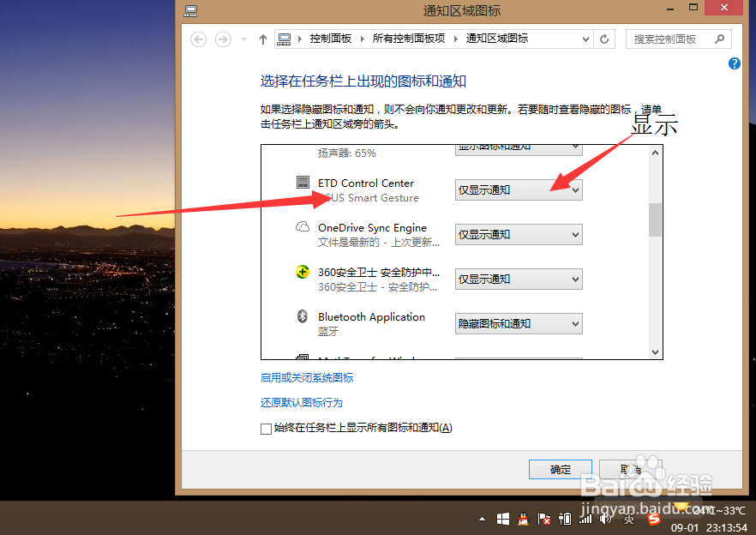
Task: Open behavior dropdown for ETD Control Center
Action: (519, 190)
